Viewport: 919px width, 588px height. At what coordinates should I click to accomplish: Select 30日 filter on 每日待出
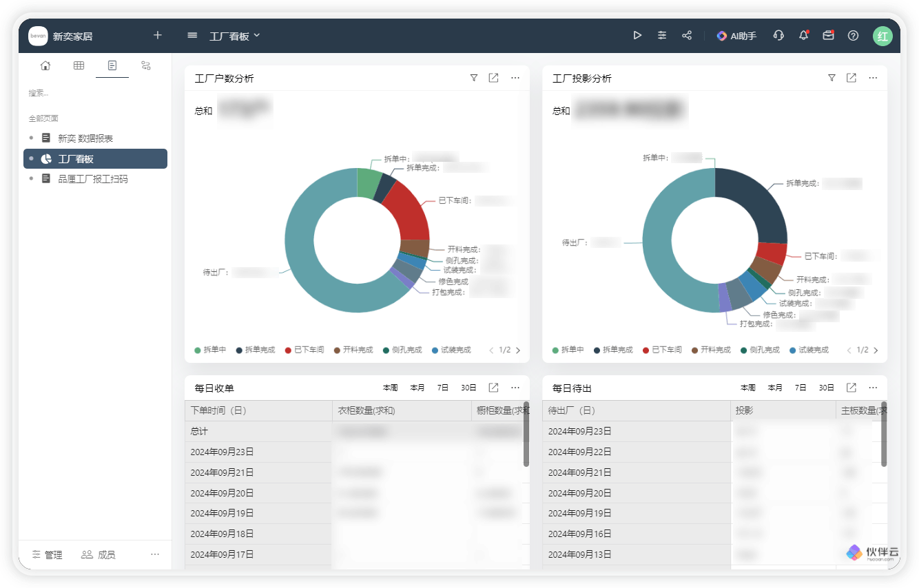(827, 388)
